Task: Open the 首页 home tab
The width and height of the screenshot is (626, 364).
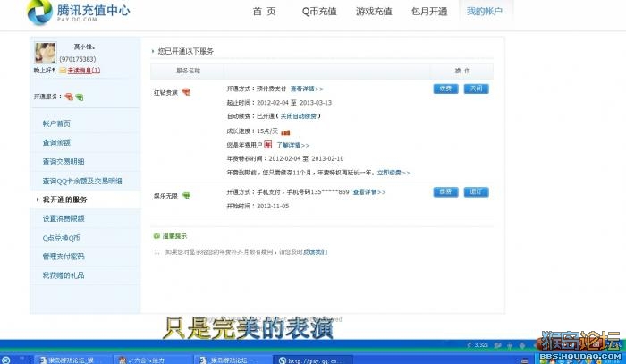Action: click(265, 12)
